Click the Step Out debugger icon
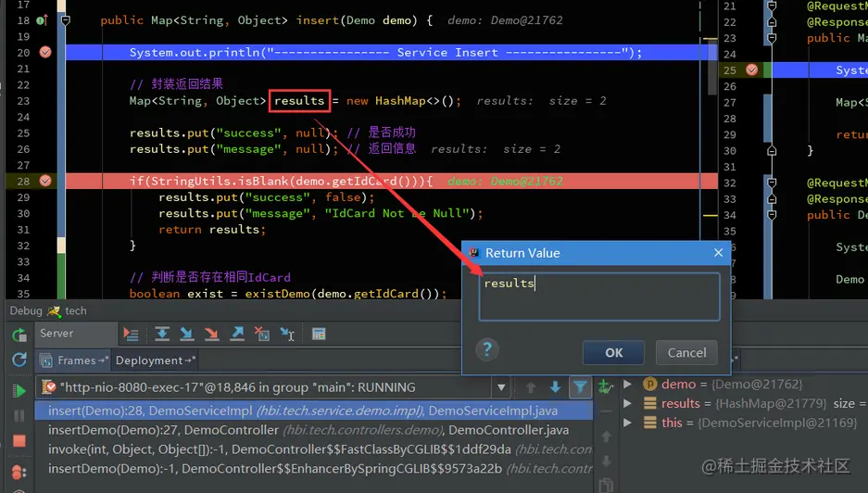Image resolution: width=868 pixels, height=493 pixels. [237, 334]
